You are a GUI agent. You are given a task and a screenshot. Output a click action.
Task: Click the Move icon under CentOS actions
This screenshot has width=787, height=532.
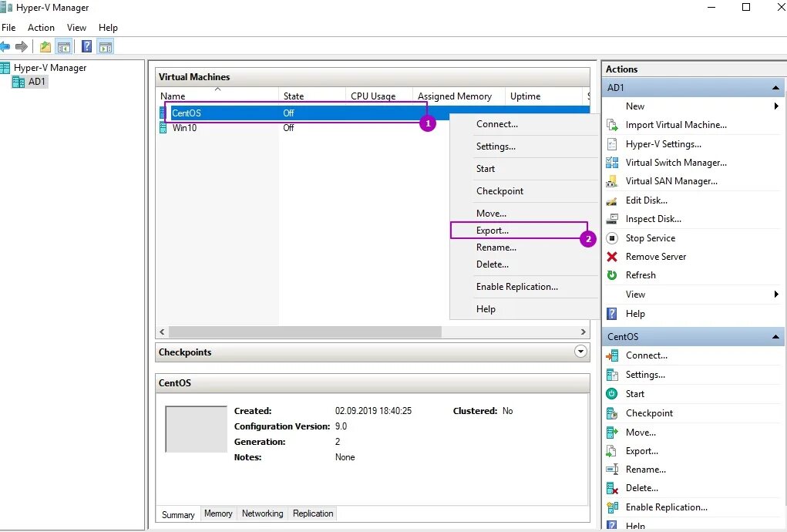click(612, 432)
